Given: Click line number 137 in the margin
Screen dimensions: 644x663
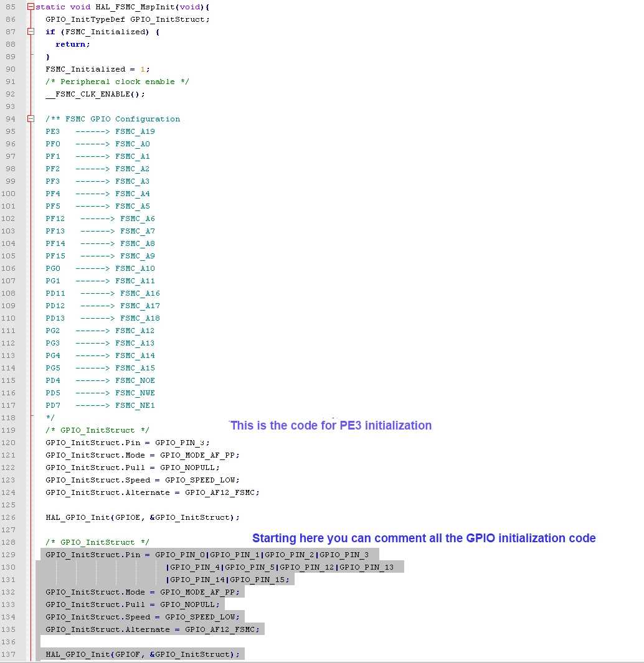Looking at the screenshot, I should 9,654.
